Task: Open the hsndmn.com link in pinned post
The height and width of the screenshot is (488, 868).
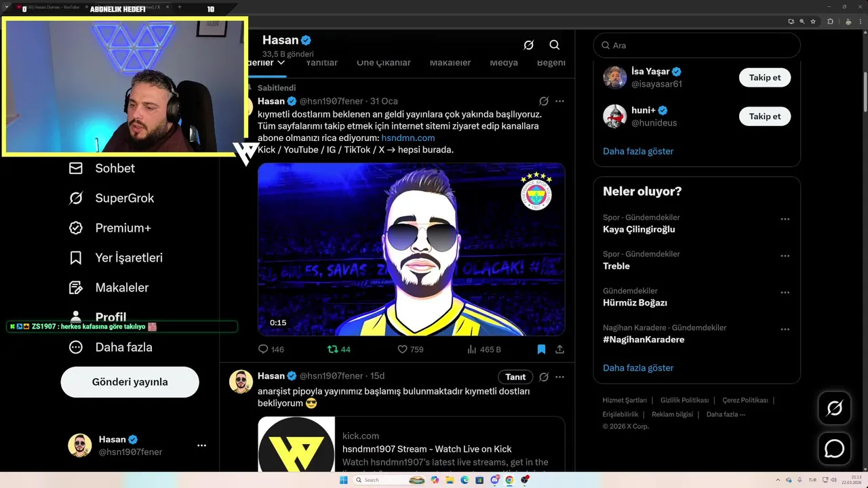Action: pyautogui.click(x=408, y=138)
